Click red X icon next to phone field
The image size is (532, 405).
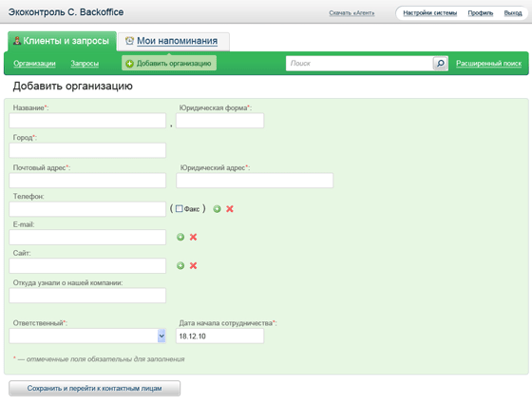[230, 209]
